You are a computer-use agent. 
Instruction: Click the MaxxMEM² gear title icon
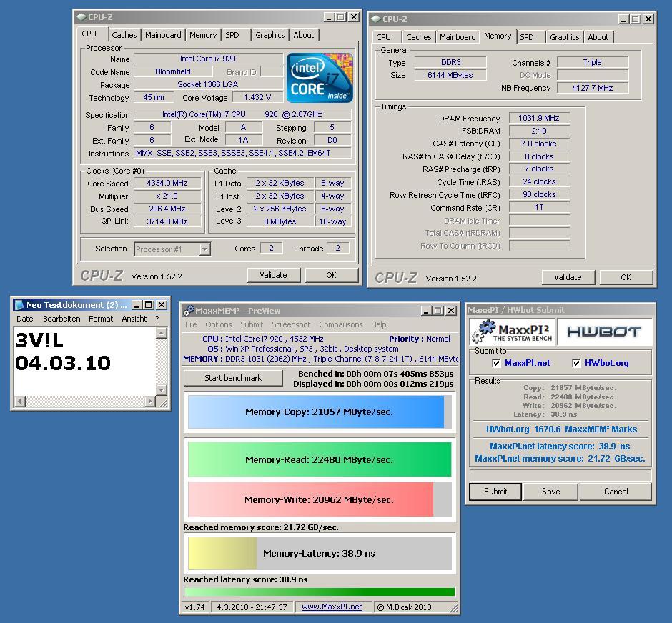tap(189, 311)
